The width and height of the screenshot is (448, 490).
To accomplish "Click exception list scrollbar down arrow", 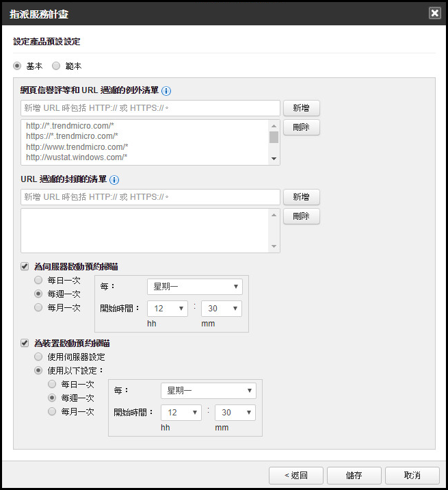I will (274, 159).
